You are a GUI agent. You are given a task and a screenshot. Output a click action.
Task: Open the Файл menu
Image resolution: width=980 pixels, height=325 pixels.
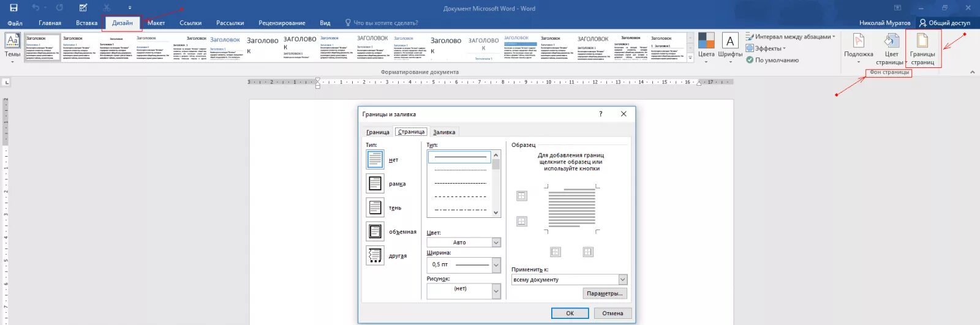coord(15,23)
